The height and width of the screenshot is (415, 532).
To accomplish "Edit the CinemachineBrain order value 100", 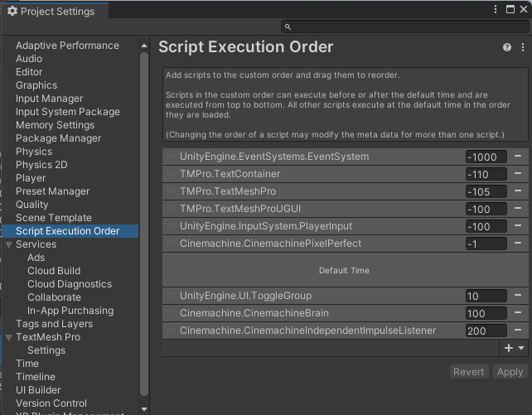I will (x=486, y=313).
